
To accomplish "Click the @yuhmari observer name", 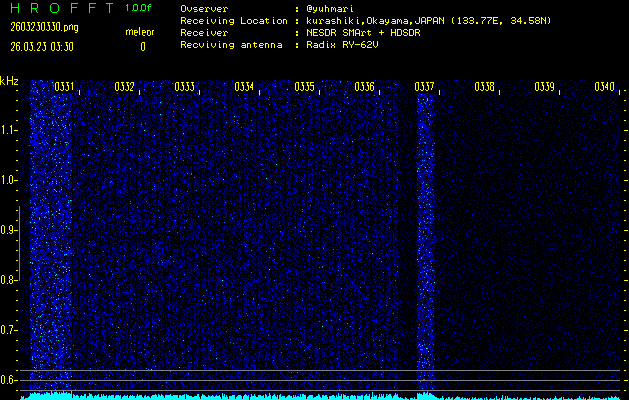I will click(x=330, y=8).
